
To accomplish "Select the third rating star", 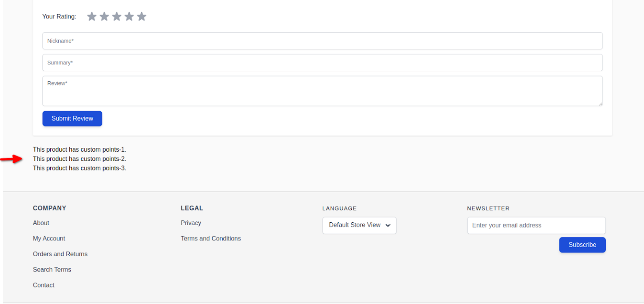I will click(x=117, y=16).
